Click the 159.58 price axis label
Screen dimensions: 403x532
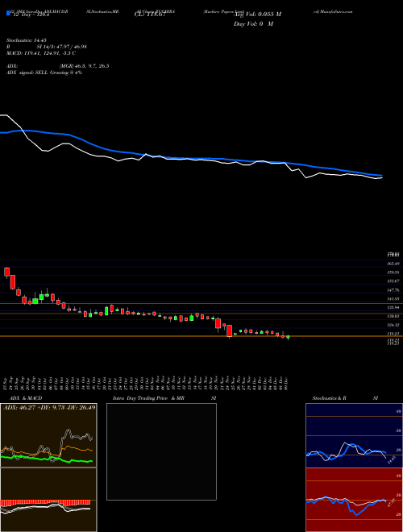(394, 272)
